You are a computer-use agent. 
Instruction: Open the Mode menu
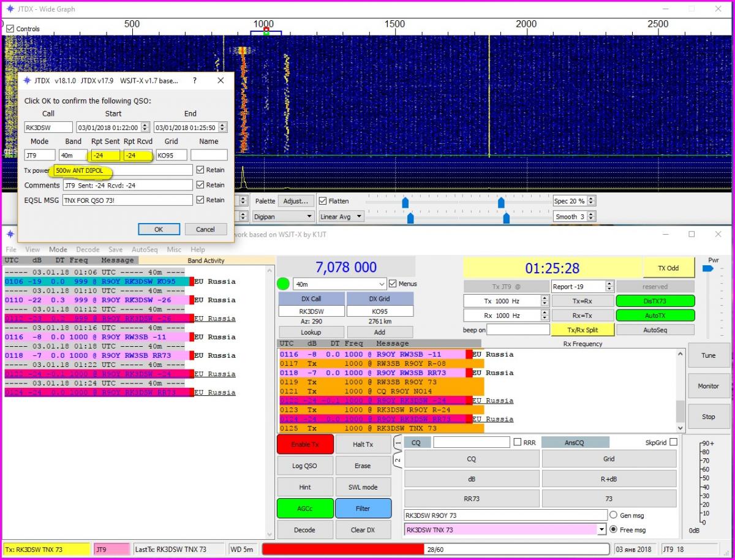(58, 249)
